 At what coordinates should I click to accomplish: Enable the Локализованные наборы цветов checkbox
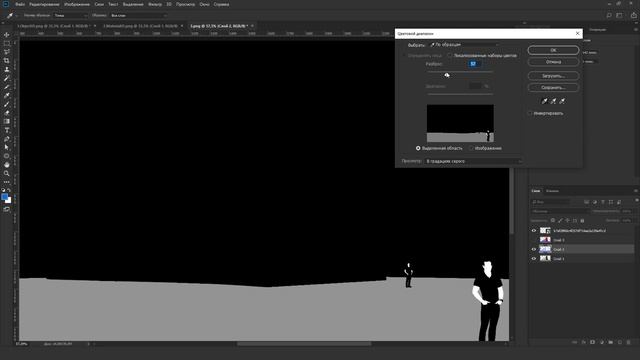click(449, 55)
